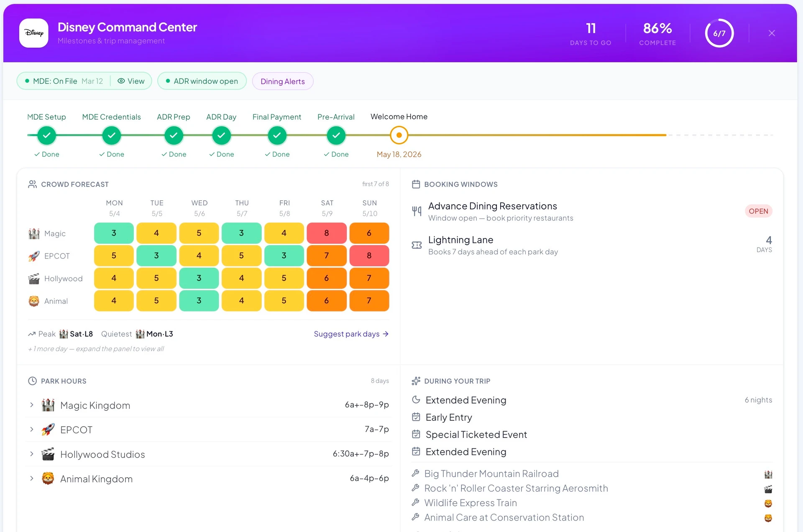Image resolution: width=803 pixels, height=532 pixels.
Task: Select EPCOT Tuesday 5/5 crowd level 3
Action: (x=156, y=256)
